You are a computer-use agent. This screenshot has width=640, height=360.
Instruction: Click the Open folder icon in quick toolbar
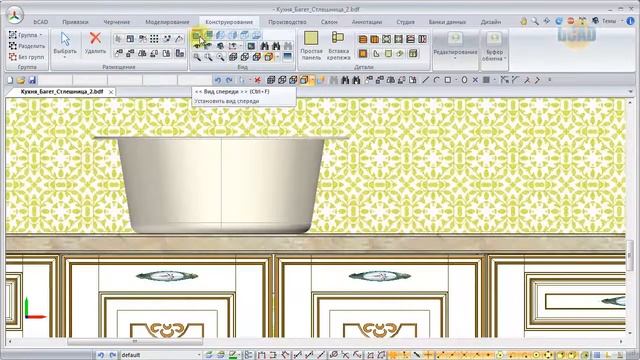21,80
